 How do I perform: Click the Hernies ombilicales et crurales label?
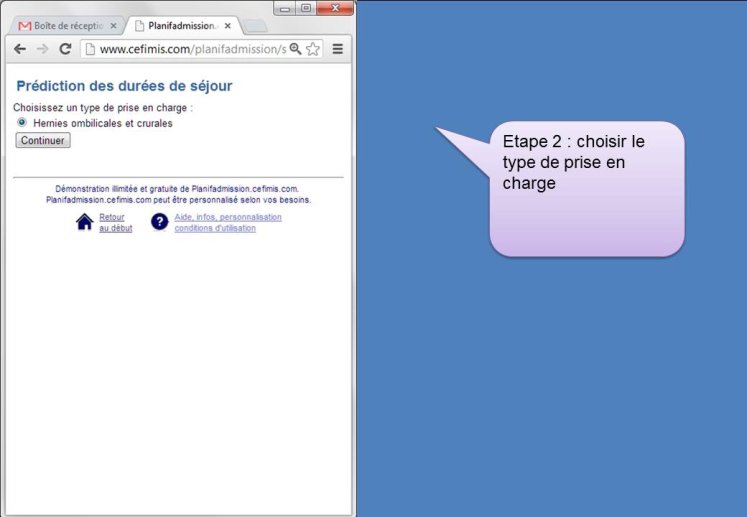tap(103, 123)
